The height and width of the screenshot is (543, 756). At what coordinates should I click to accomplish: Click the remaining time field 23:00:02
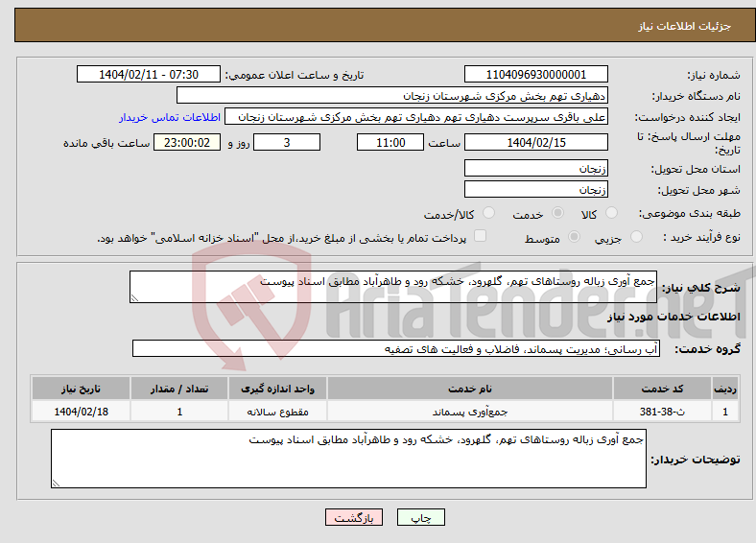187,142
